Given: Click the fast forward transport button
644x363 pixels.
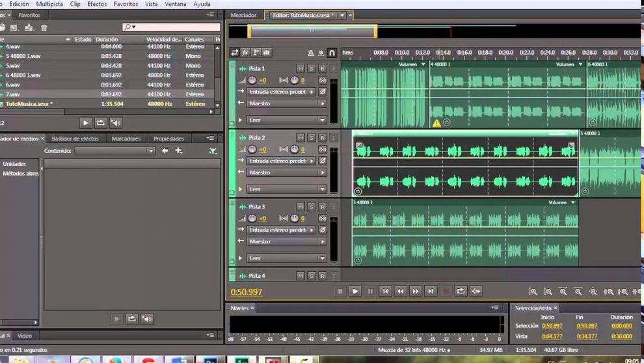Looking at the screenshot, I should click(416, 291).
